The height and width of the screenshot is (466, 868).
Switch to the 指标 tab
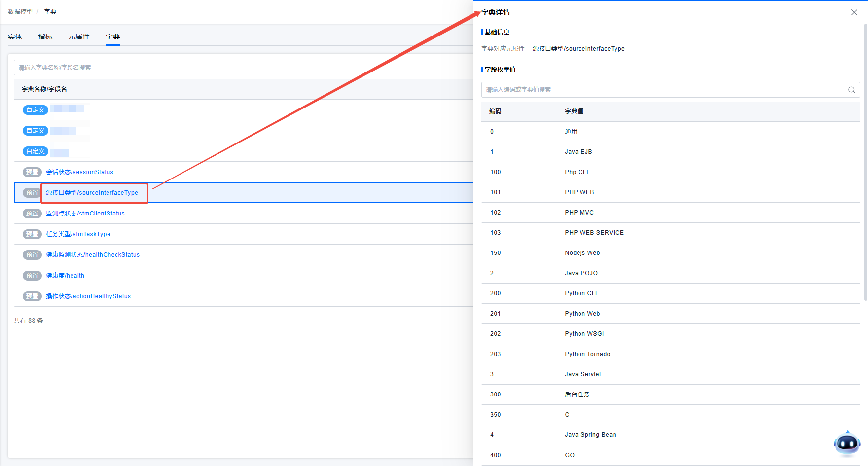(x=45, y=36)
